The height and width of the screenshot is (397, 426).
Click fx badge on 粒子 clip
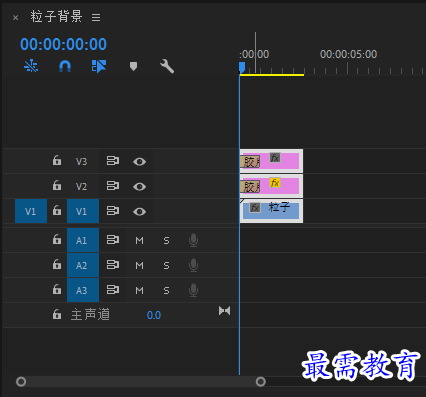coord(255,208)
